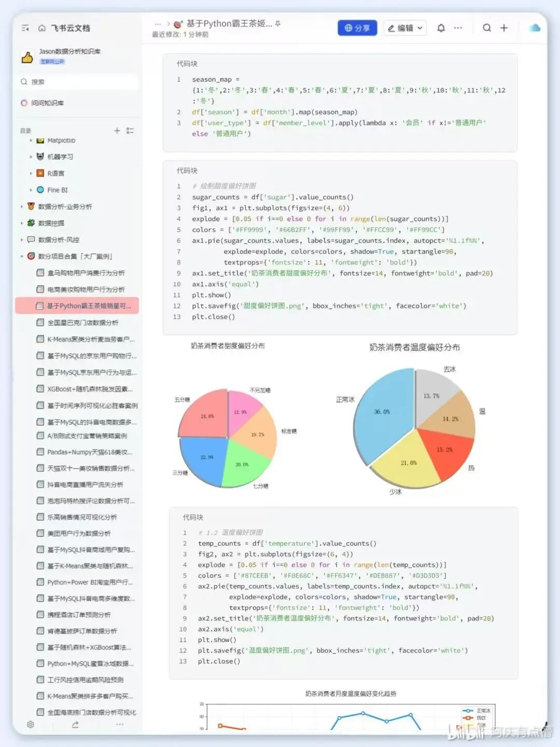Open 携程酒店订单预测分析 page
Viewport: 560px width, 747px height.
pos(79,615)
